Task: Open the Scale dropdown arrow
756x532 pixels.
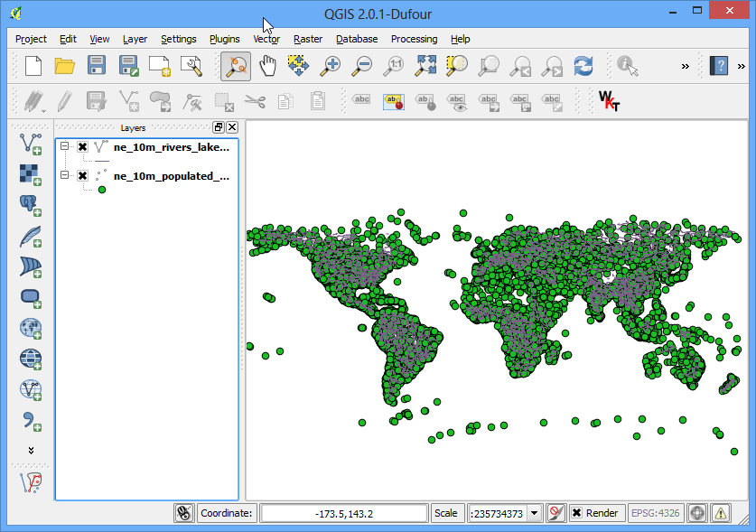Action: coord(534,513)
